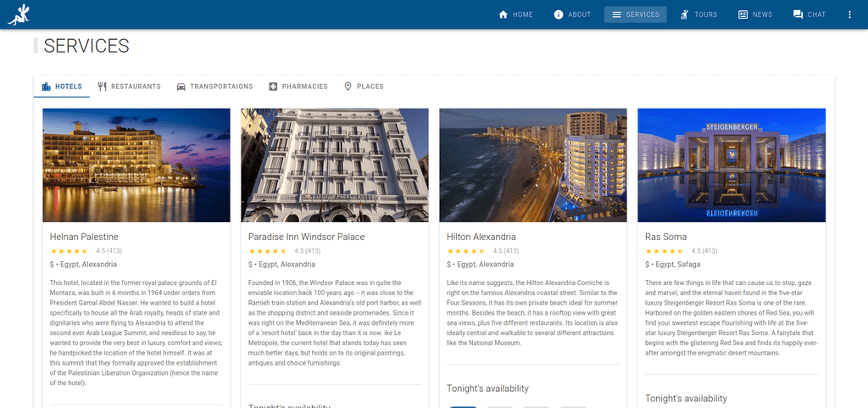Select the SERVICES navigation item

click(x=636, y=14)
